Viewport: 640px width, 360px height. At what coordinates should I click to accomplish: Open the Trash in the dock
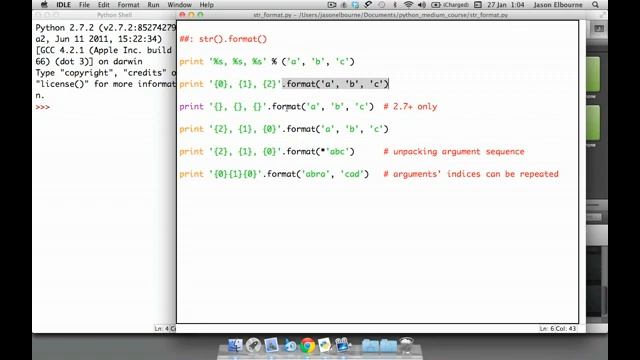click(x=407, y=345)
